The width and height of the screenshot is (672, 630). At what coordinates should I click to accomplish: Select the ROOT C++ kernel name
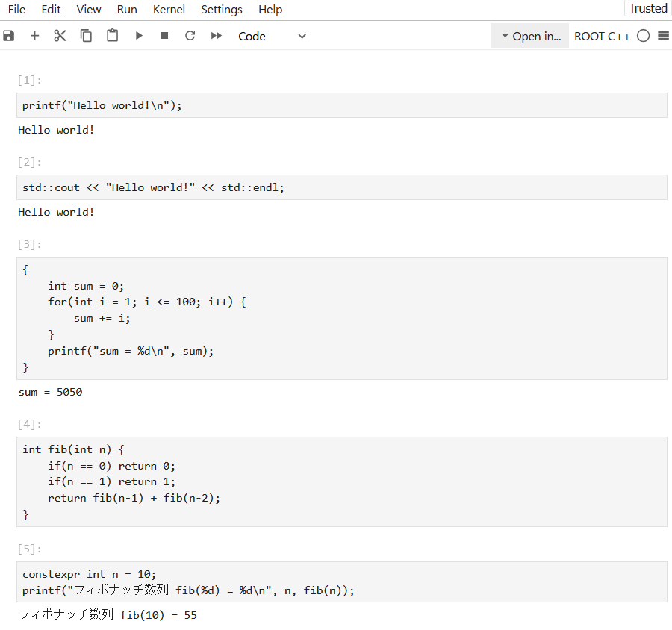point(602,37)
